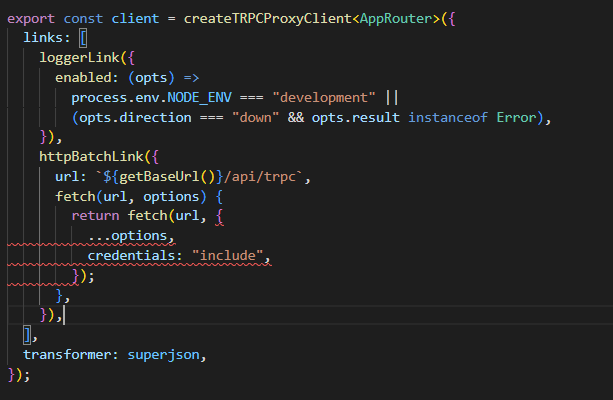
Task: Click the highlighted opening square bracket after links
Action: point(83,38)
